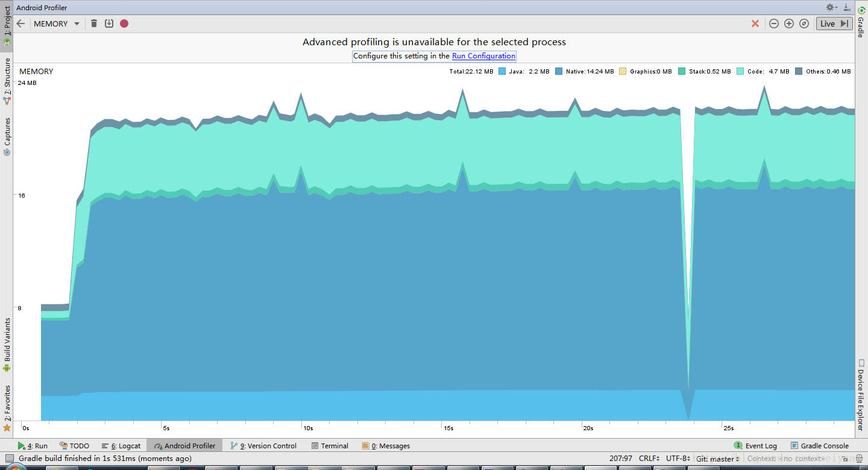This screenshot has height=470, width=868.
Task: Open the Build Variants side tab
Action: click(x=7, y=344)
